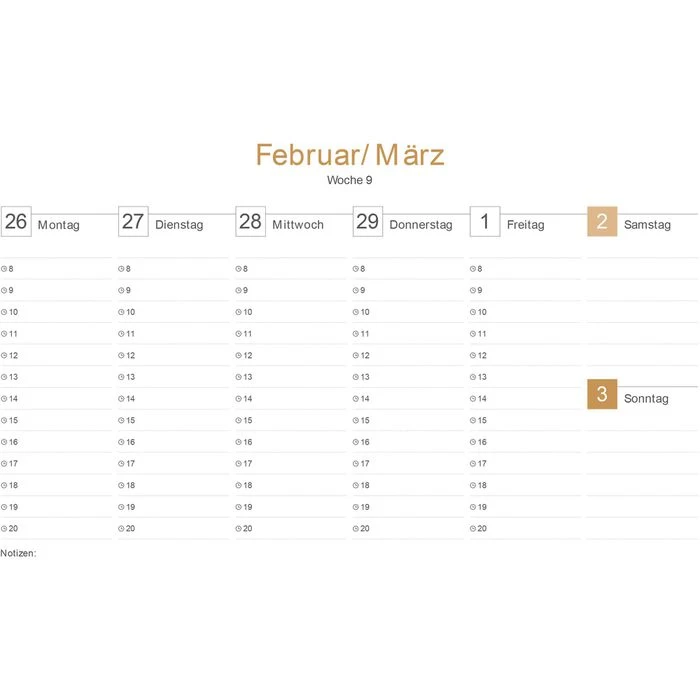Click the 13 o'clock row under Donnerstag
700x700 pixels.
pyautogui.click(x=408, y=377)
